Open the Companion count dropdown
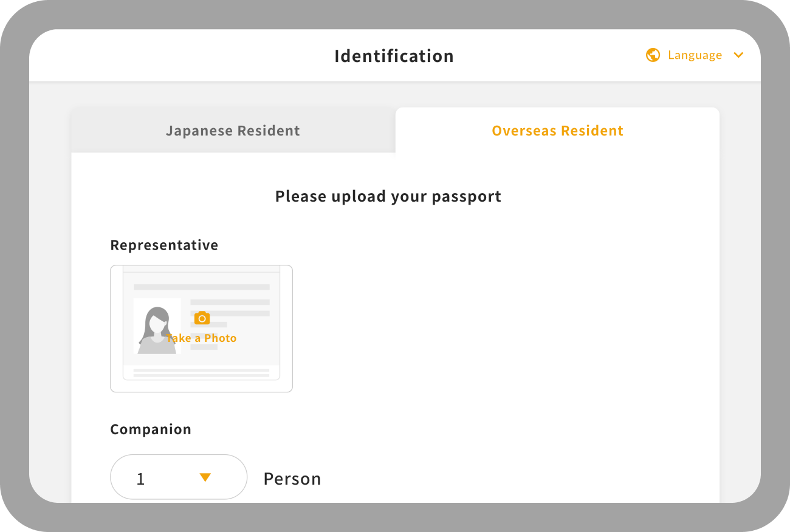This screenshot has height=532, width=790. (178, 477)
